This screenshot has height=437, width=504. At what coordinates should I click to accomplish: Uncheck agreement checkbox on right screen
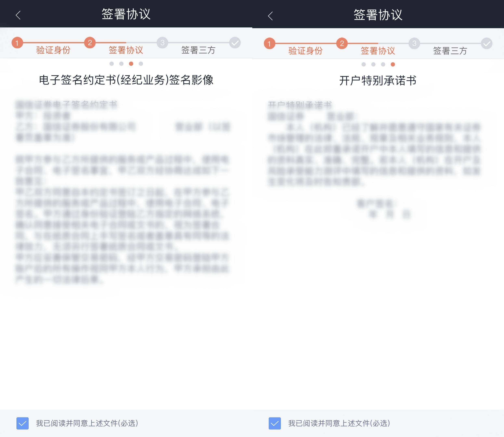pyautogui.click(x=275, y=423)
